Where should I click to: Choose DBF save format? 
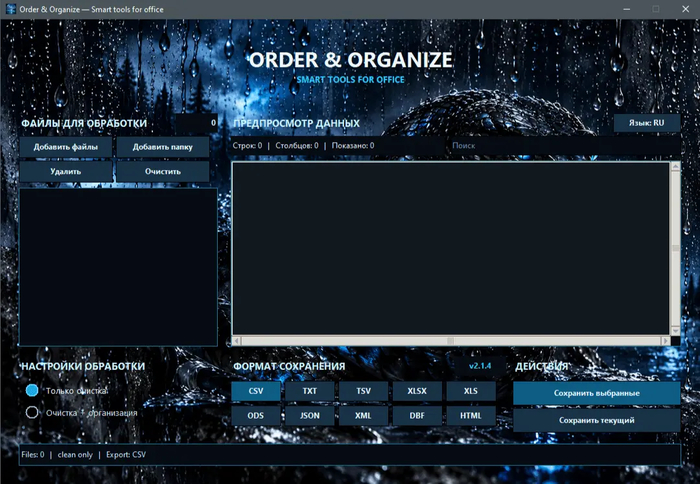click(417, 415)
